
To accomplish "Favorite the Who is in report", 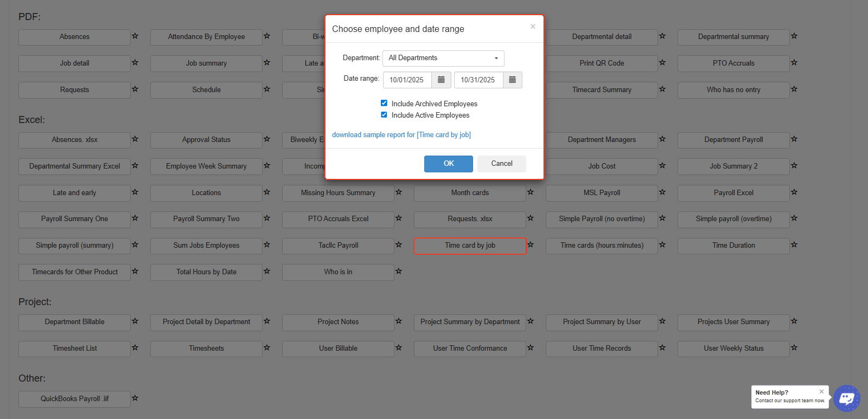I will [x=399, y=272].
